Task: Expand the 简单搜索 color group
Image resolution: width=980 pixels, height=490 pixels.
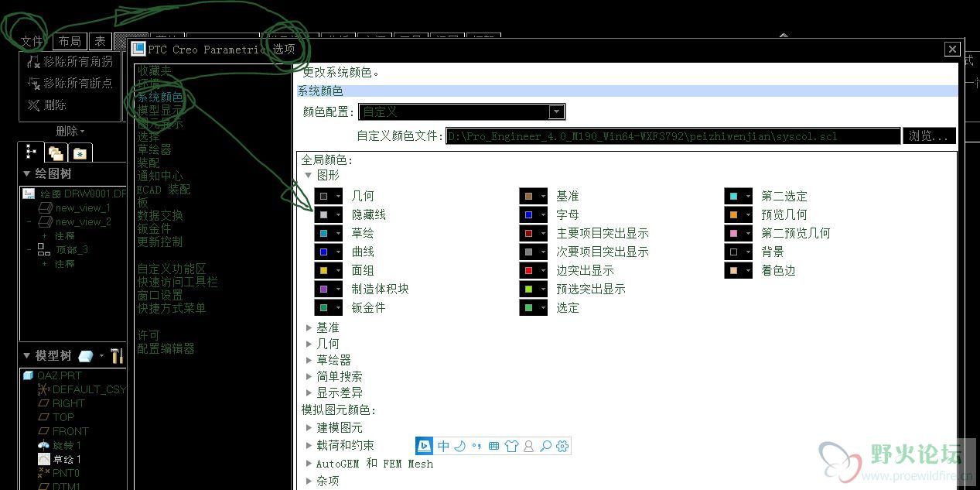Action: click(309, 376)
